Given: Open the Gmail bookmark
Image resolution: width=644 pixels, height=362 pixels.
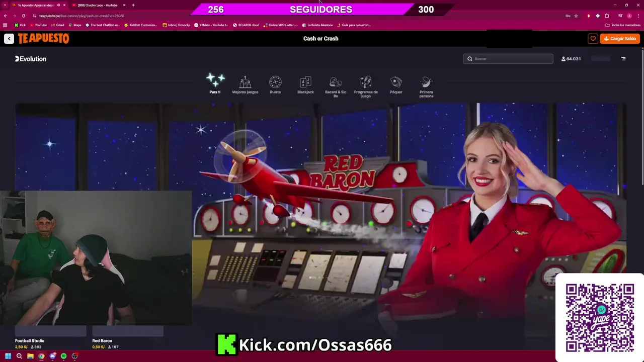Looking at the screenshot, I should pyautogui.click(x=57, y=25).
